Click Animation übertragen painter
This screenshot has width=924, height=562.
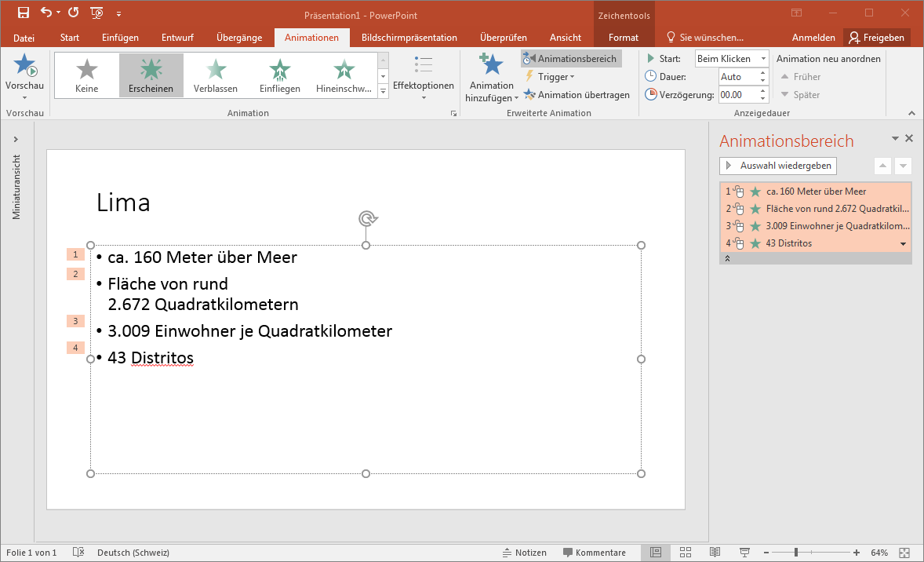577,95
